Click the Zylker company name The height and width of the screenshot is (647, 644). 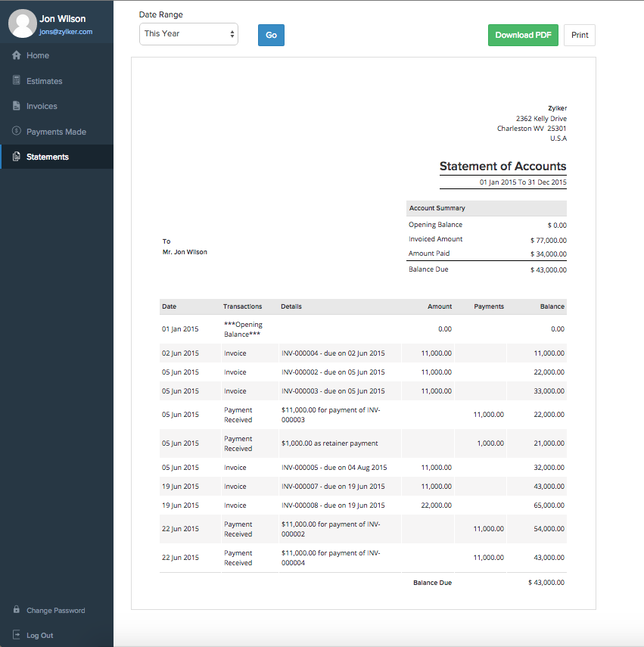pos(558,108)
